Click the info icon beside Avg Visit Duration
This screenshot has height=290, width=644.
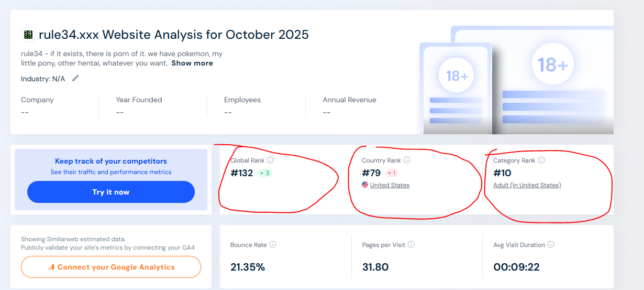click(x=551, y=245)
